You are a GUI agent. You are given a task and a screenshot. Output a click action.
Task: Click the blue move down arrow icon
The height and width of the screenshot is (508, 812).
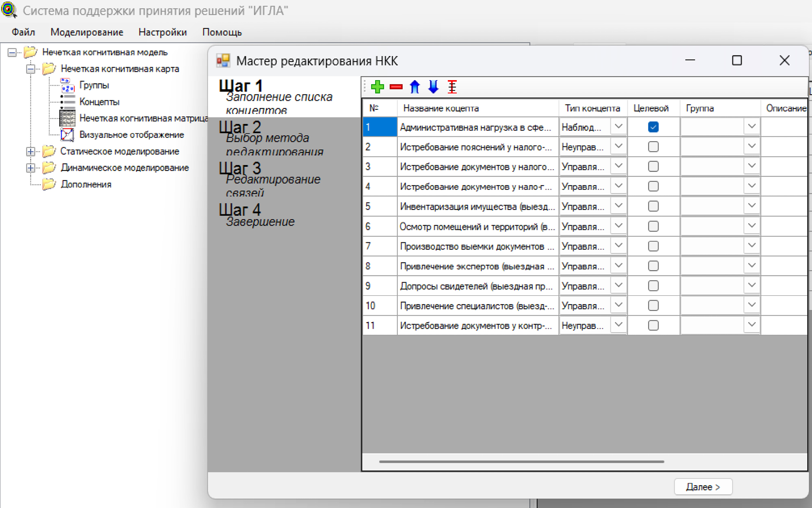(433, 87)
